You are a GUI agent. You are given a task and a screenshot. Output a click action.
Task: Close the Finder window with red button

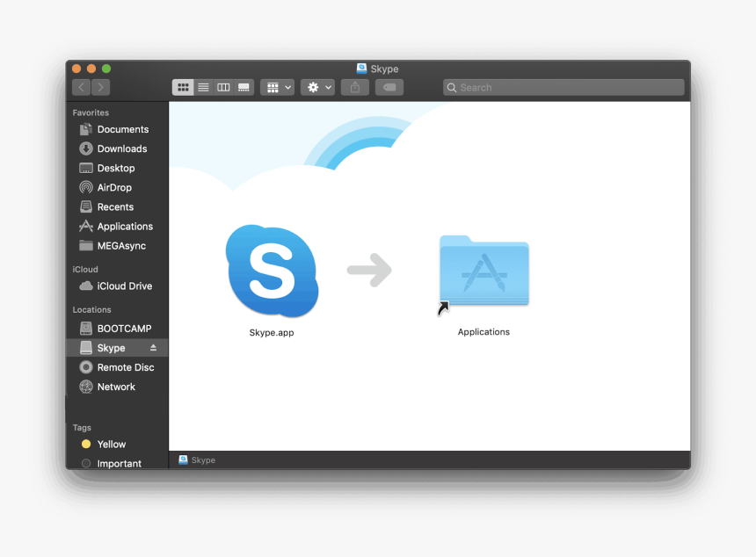[x=76, y=69]
